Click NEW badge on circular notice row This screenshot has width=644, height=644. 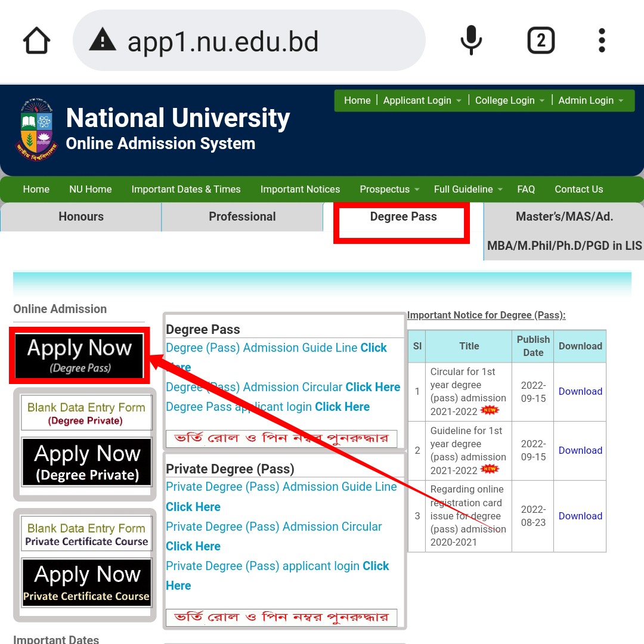[x=490, y=410]
